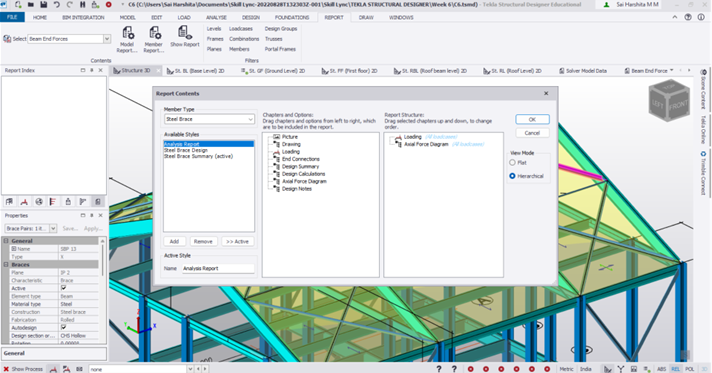Click the Member Report icon
The height and width of the screenshot is (373, 712).
click(154, 33)
